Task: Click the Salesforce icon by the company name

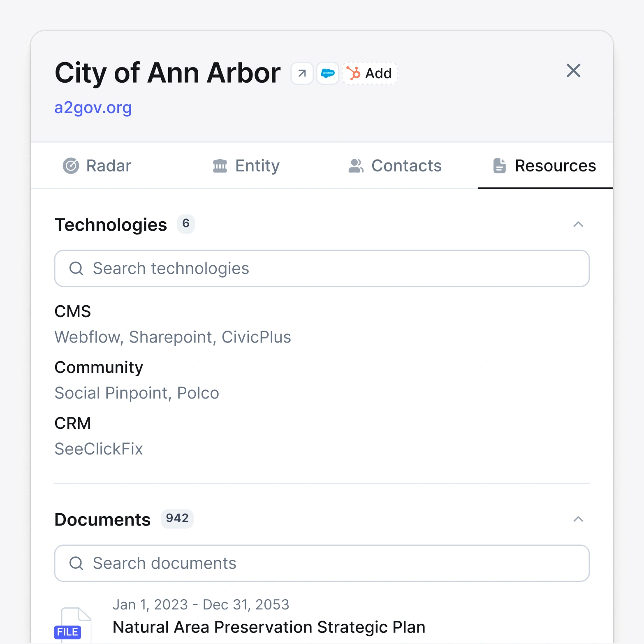Action: 327,73
